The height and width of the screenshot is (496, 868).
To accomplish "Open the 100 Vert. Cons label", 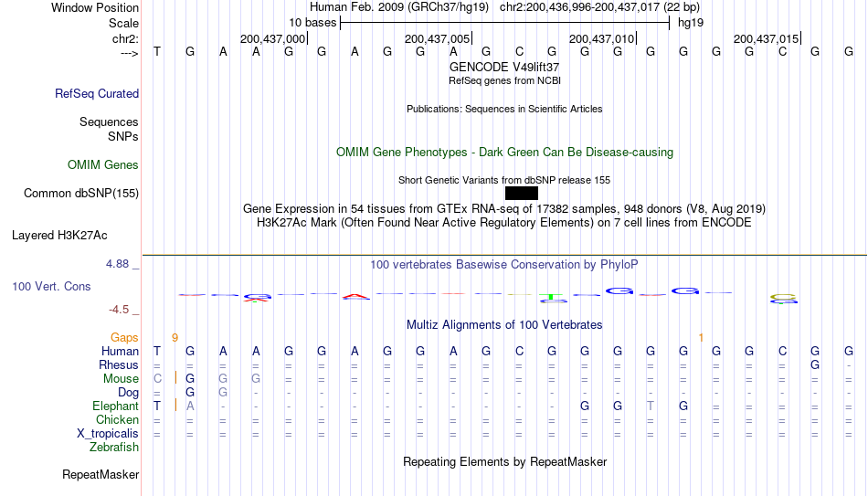I will pyautogui.click(x=51, y=286).
